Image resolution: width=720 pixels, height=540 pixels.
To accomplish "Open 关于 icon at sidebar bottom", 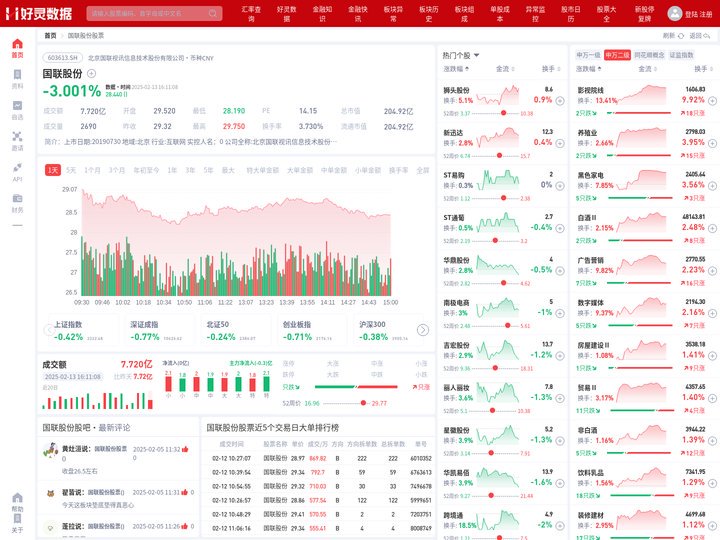I will tap(17, 523).
